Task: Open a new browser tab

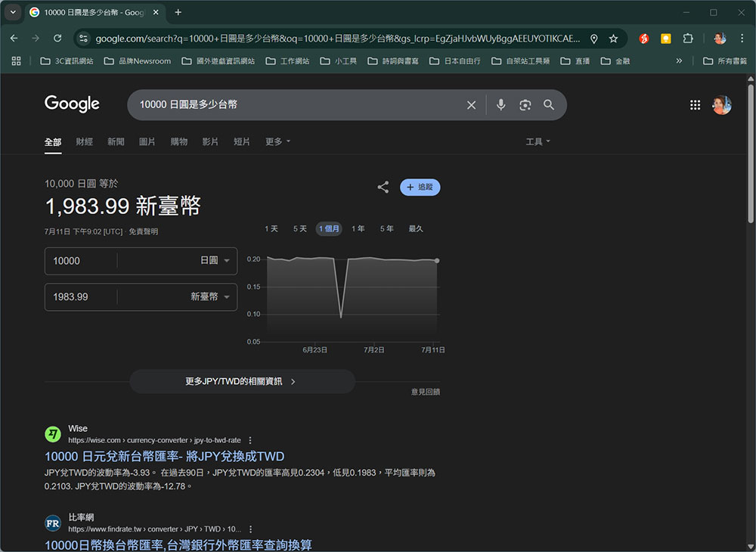Action: click(178, 12)
